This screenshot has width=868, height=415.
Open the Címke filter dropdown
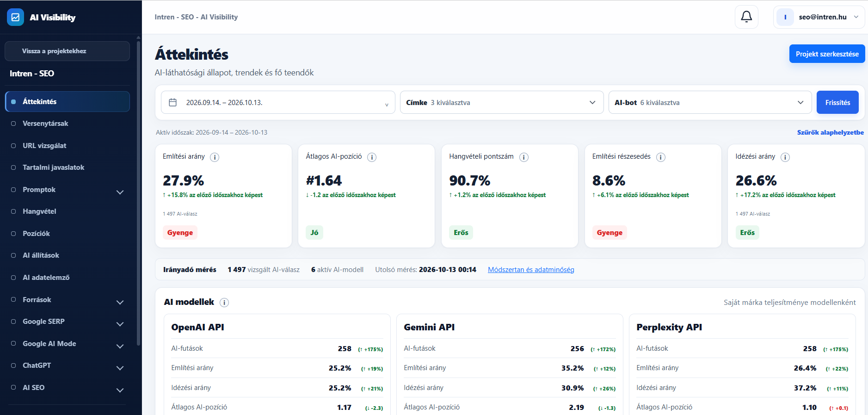click(502, 102)
